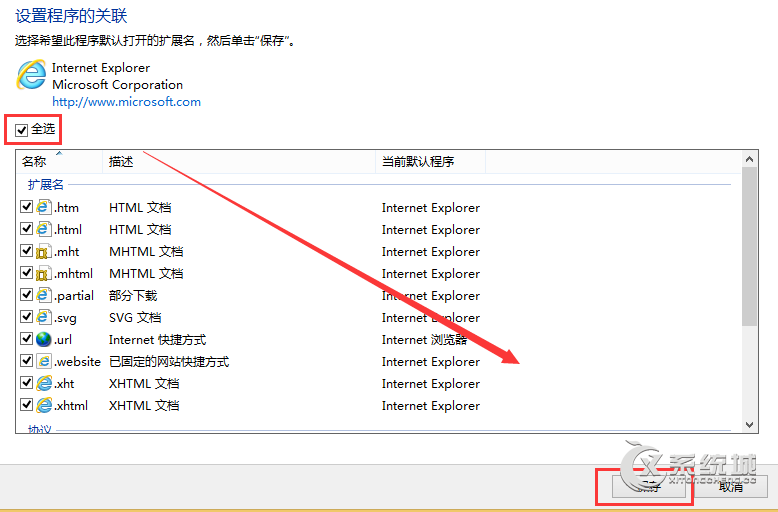The width and height of the screenshot is (778, 512).
Task: Click the .svg file type icon
Action: click(44, 317)
